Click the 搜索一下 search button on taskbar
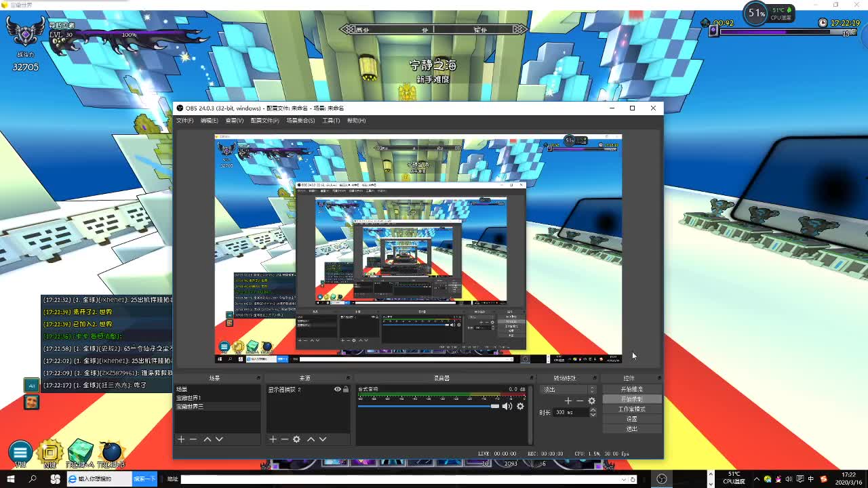The height and width of the screenshot is (488, 868). pyautogui.click(x=144, y=479)
